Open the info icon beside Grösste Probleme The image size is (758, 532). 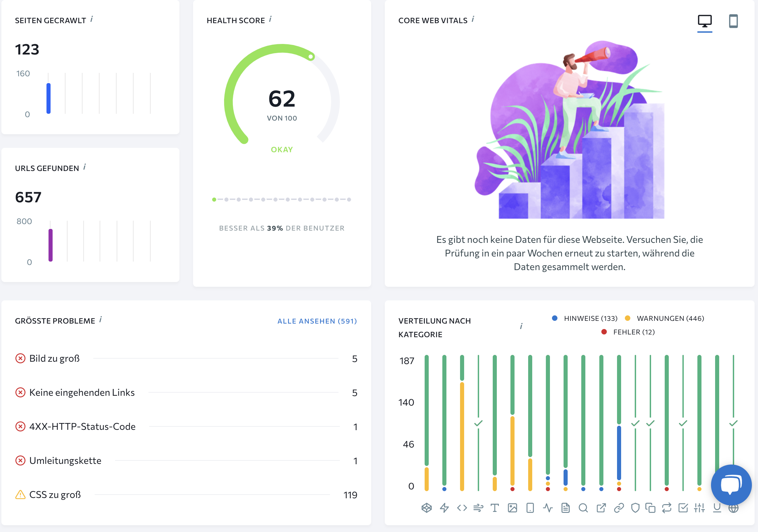coord(100,319)
